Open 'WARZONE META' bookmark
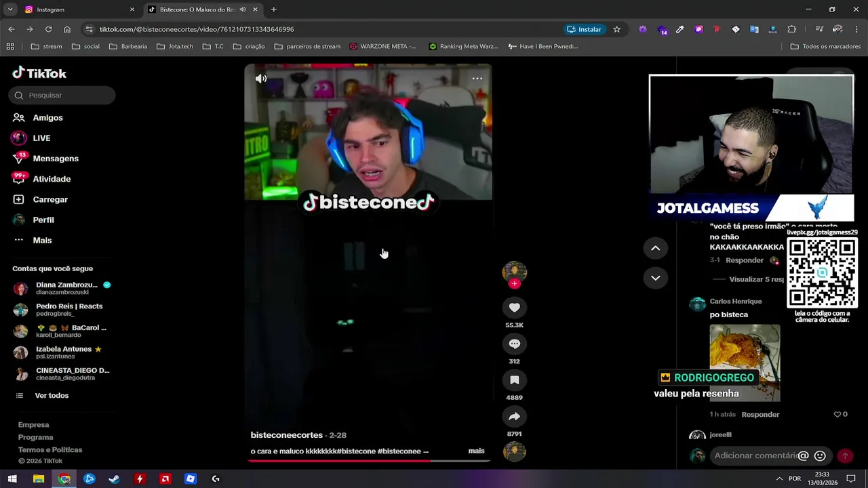This screenshot has height=488, width=868. (382, 46)
